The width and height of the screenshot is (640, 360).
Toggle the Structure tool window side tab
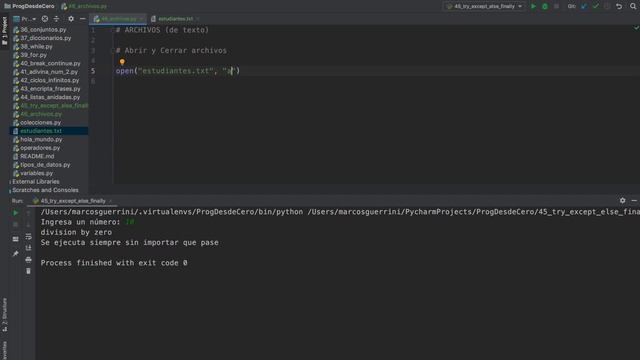coord(4,315)
